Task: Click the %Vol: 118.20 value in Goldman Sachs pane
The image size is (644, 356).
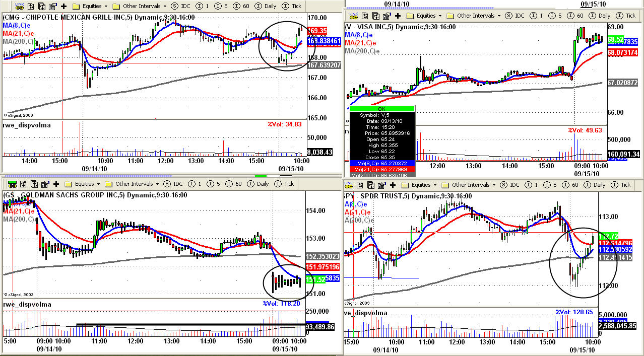Action: (281, 303)
